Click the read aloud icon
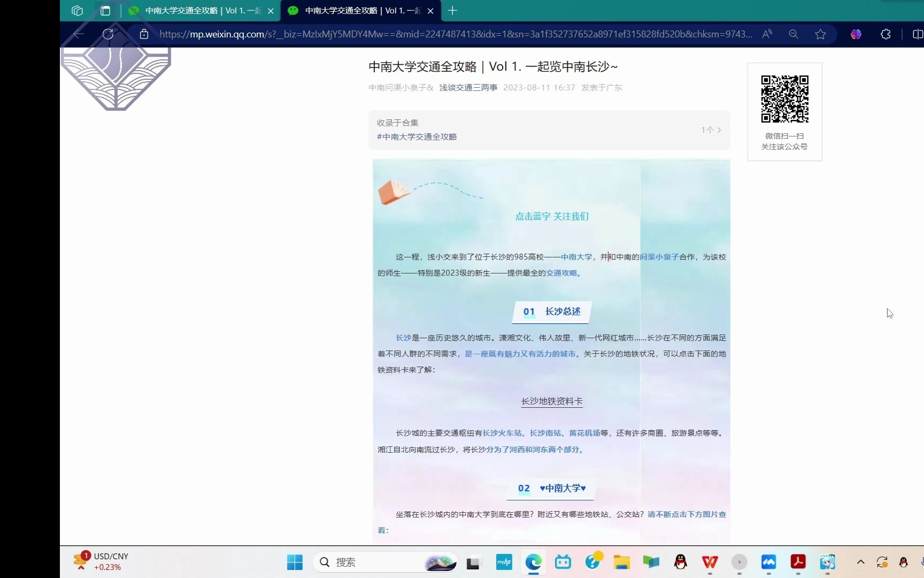Viewport: 924px width, 578px height. coord(767,34)
